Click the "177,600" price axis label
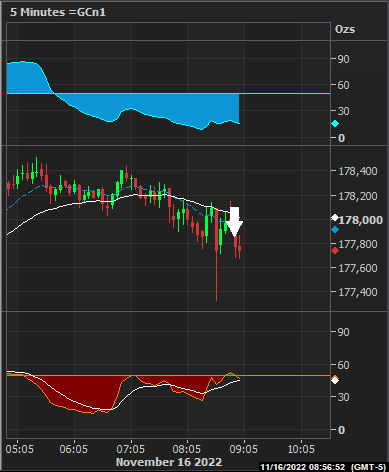The image size is (389, 472). coord(358,268)
